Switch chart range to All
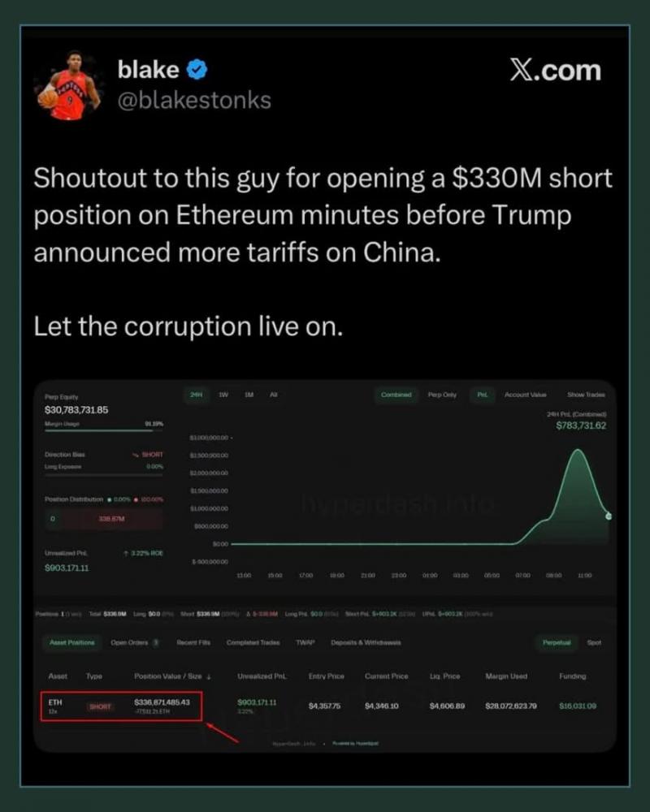Image resolution: width=650 pixels, height=812 pixels. click(274, 395)
